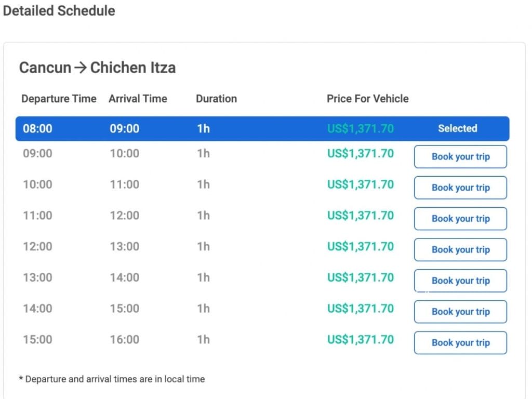Click the 08:00 departure time in selected row
Image resolution: width=532 pixels, height=399 pixels.
[x=37, y=128]
